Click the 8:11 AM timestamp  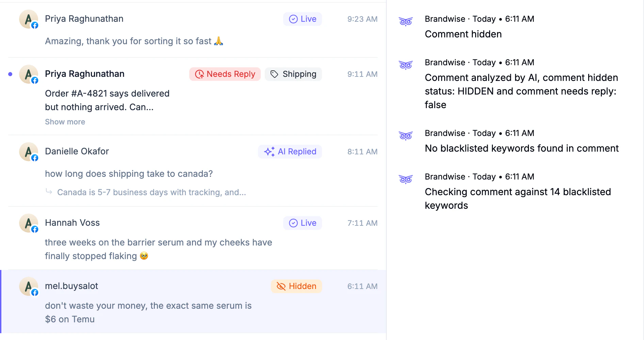(x=363, y=152)
